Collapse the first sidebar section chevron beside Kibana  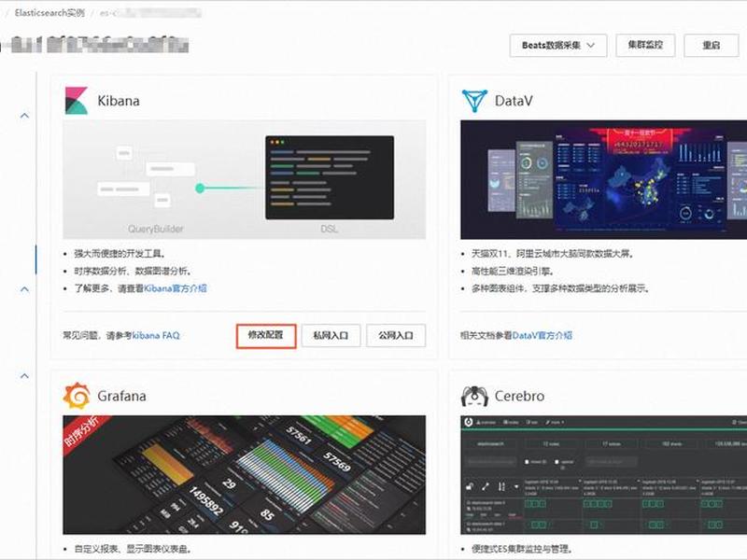(25, 116)
